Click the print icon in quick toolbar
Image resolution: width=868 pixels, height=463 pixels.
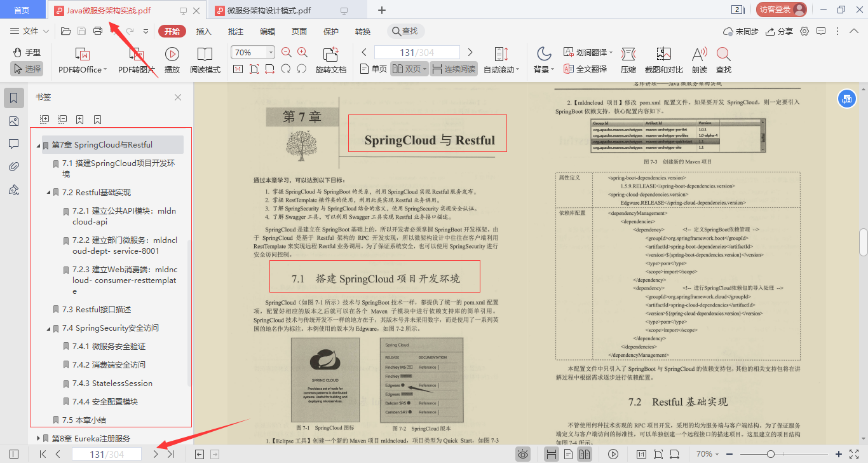98,31
